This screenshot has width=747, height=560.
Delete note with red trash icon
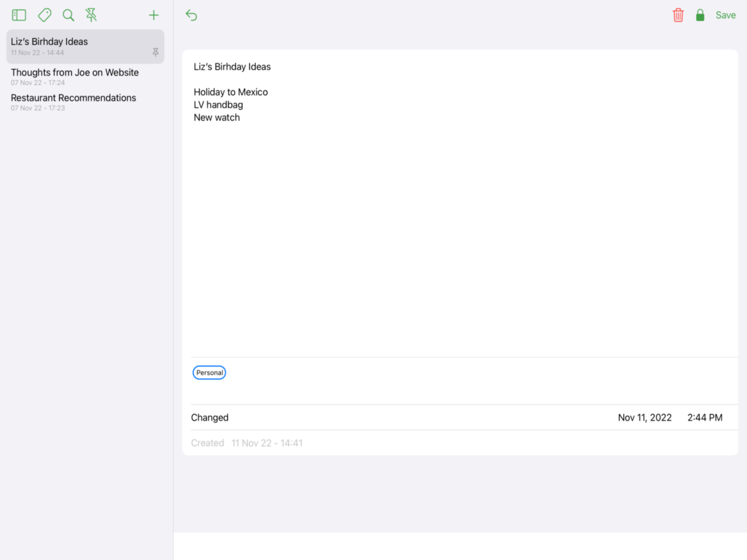click(x=678, y=15)
